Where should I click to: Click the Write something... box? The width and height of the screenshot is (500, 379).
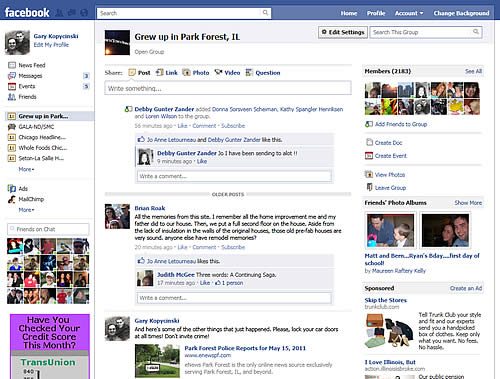click(x=228, y=88)
